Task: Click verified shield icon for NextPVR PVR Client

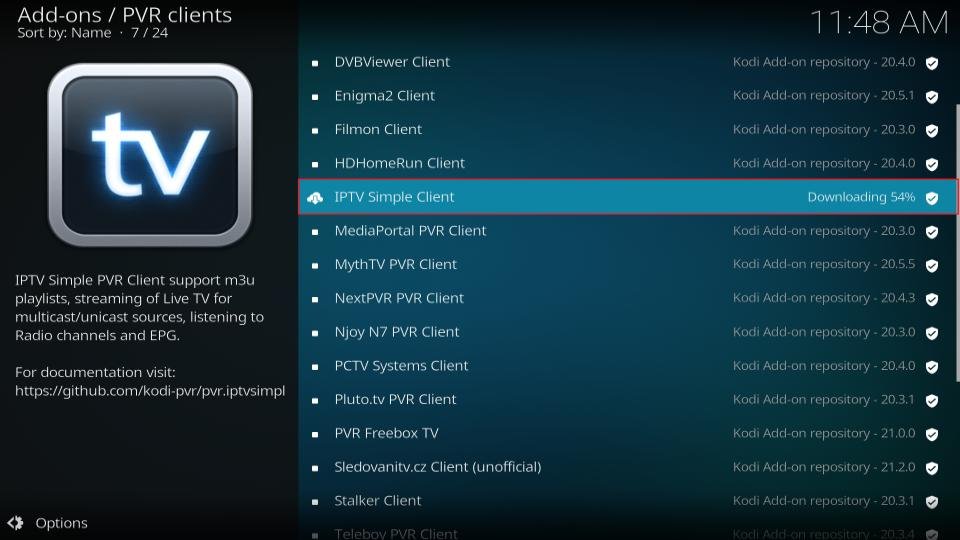Action: click(x=932, y=299)
